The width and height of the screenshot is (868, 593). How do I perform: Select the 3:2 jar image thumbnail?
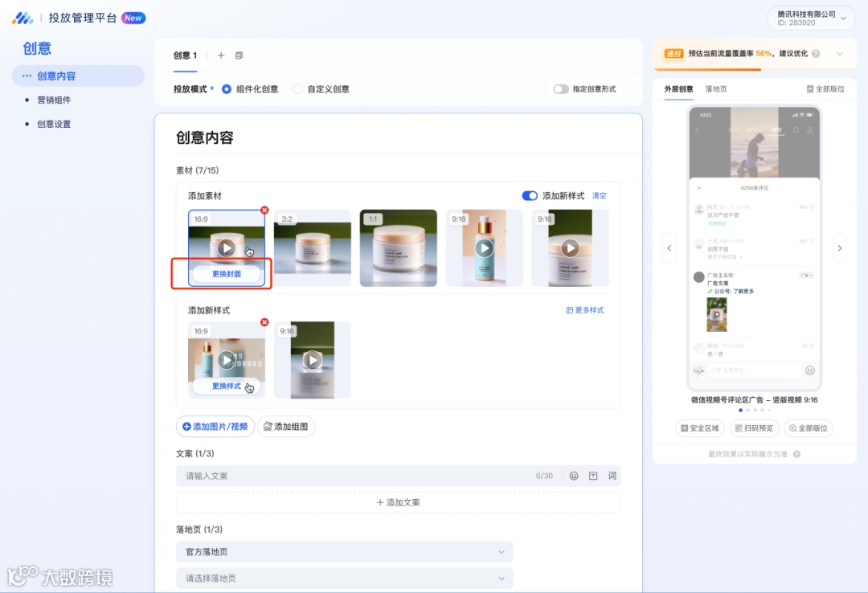(312, 248)
